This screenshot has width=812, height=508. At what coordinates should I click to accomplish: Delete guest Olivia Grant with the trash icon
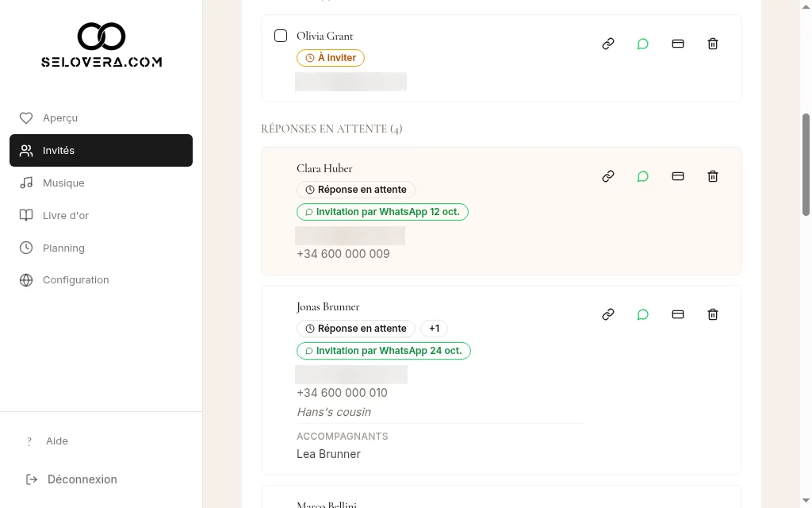click(x=713, y=44)
